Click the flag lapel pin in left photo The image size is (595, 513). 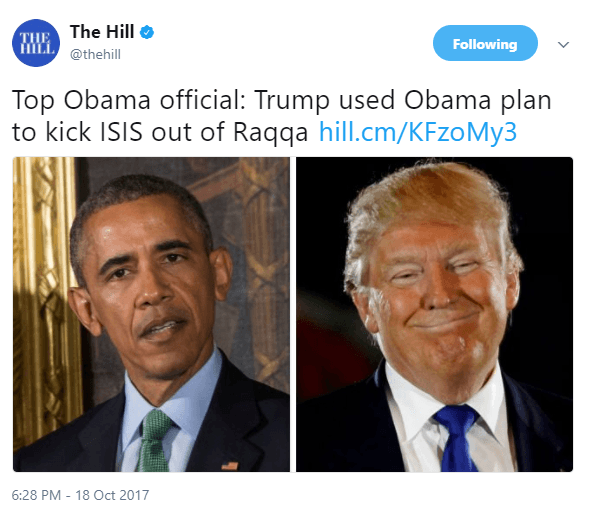pyautogui.click(x=229, y=466)
